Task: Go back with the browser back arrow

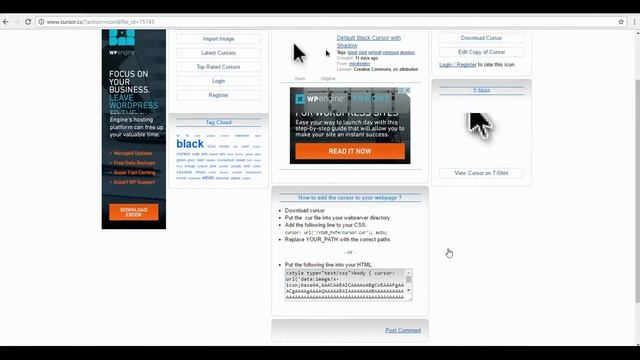Action: coord(5,22)
